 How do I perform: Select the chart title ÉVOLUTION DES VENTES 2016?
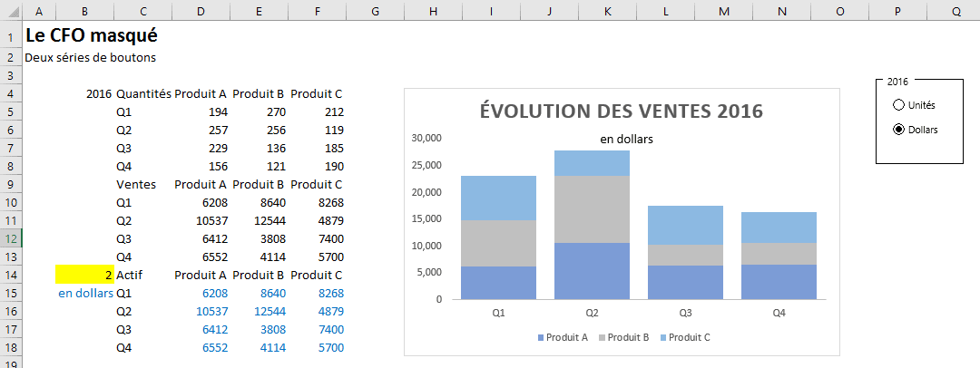click(x=621, y=111)
